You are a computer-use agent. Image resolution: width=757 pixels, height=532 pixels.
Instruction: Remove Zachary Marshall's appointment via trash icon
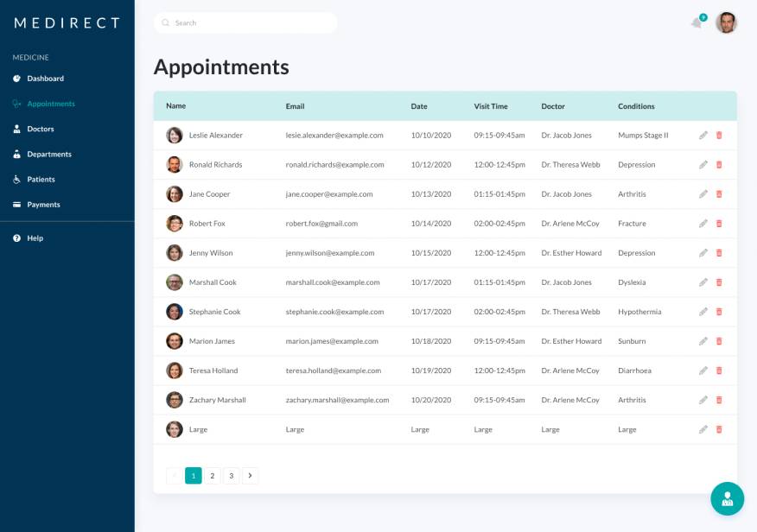[x=719, y=400]
